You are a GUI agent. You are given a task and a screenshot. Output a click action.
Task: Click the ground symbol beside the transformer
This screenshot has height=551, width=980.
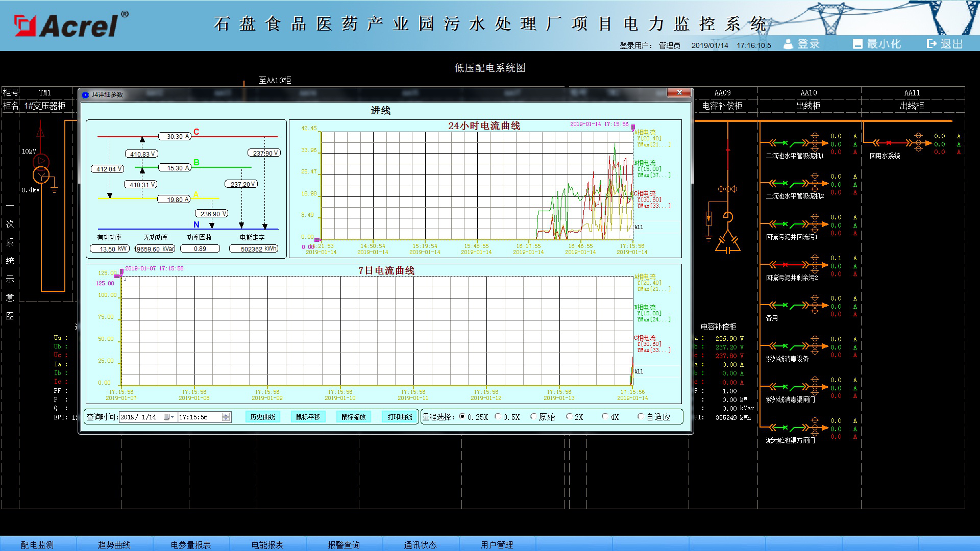point(54,190)
